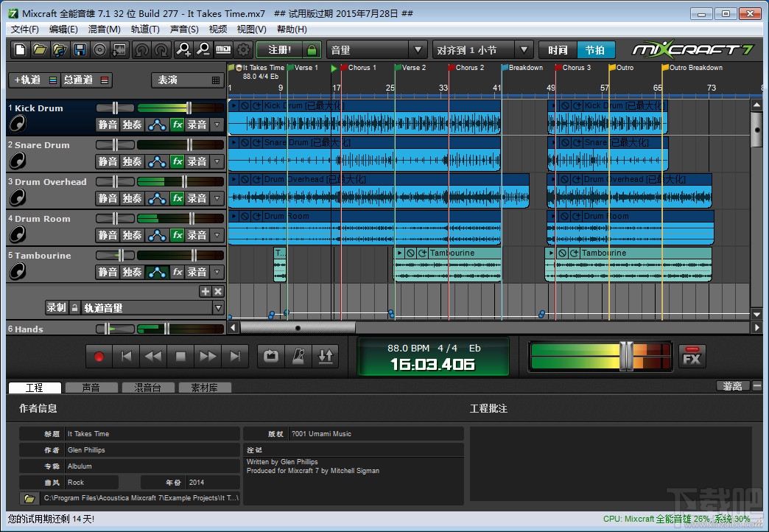Open the 混音(M) menu
The height and width of the screenshot is (532, 769).
(x=104, y=29)
